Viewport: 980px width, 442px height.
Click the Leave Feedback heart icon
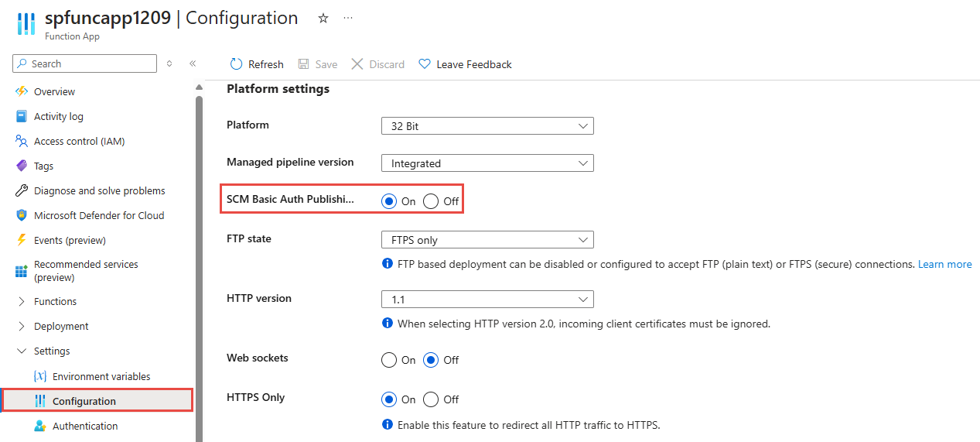pos(424,64)
